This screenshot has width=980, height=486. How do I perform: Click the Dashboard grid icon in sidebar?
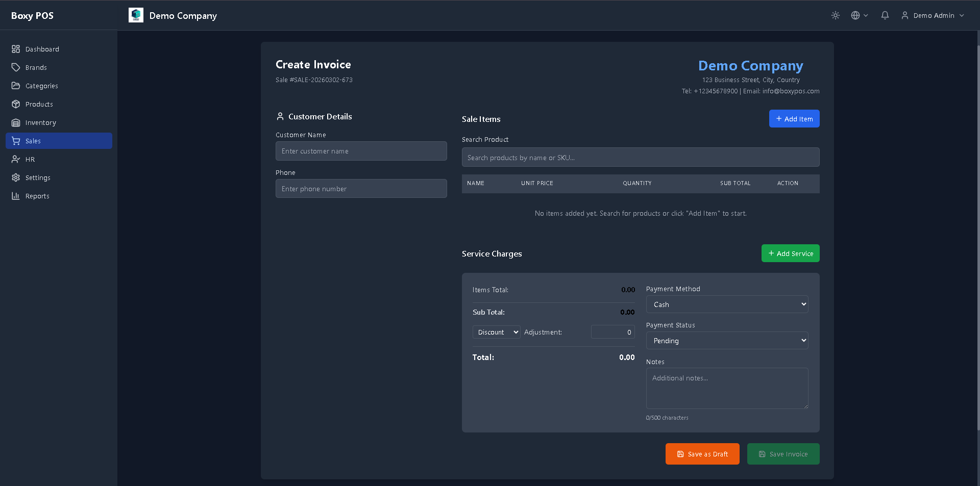pos(16,49)
